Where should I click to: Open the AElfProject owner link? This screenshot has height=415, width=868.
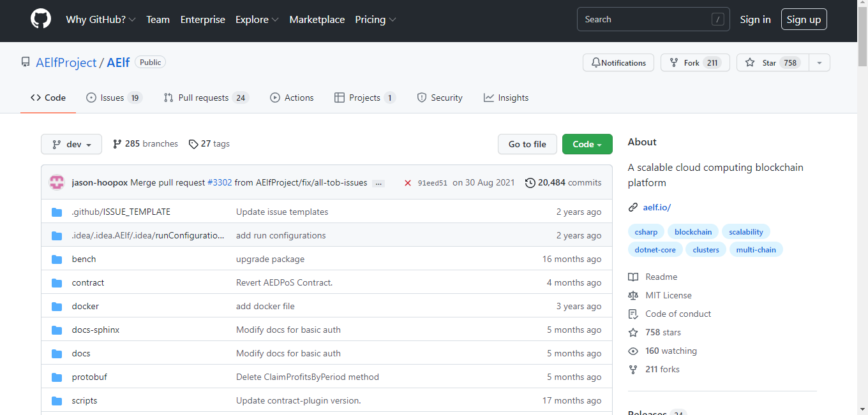[x=66, y=62]
